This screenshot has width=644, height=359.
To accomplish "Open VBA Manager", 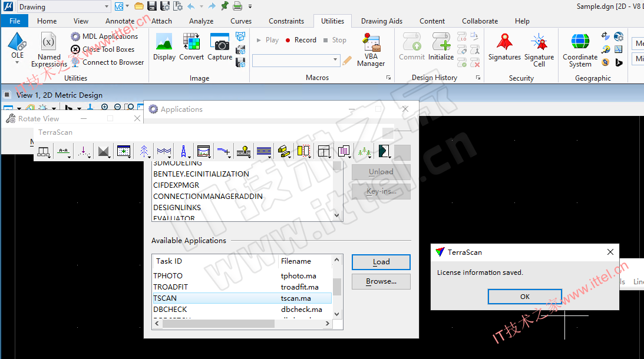I will pyautogui.click(x=371, y=49).
